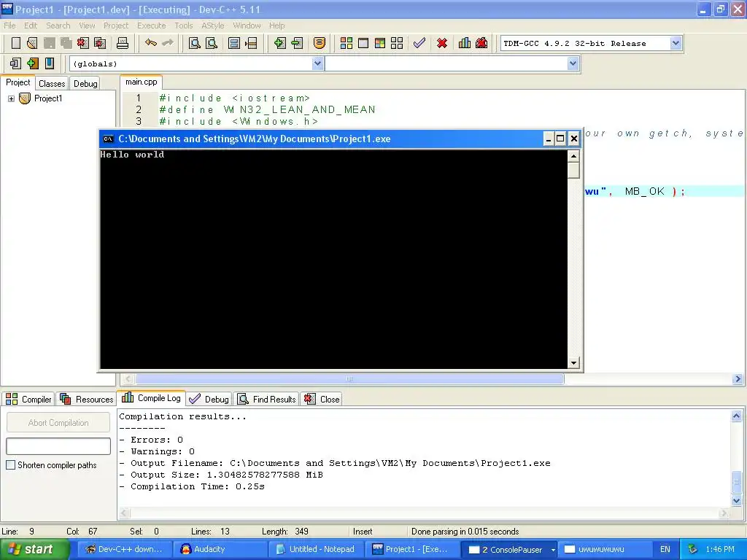The height and width of the screenshot is (560, 747).
Task: Click the Windows start button
Action: (34, 549)
